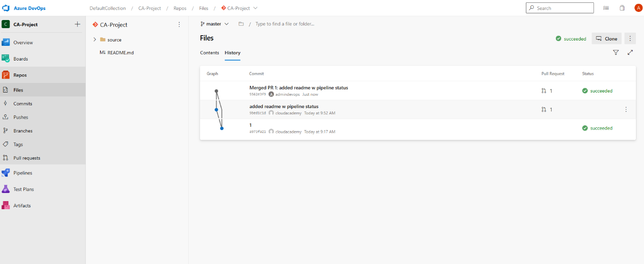Expand the source folder in tree
This screenshot has height=264, width=644.
pos(95,40)
